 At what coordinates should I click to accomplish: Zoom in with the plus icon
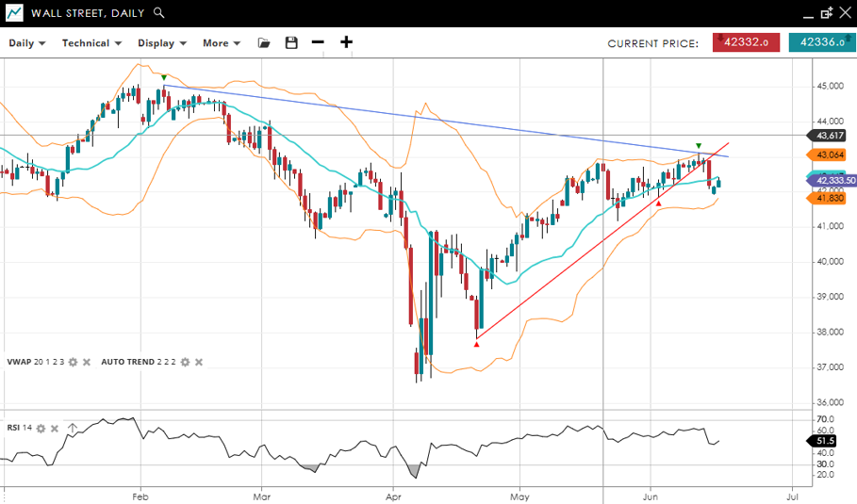click(x=346, y=42)
